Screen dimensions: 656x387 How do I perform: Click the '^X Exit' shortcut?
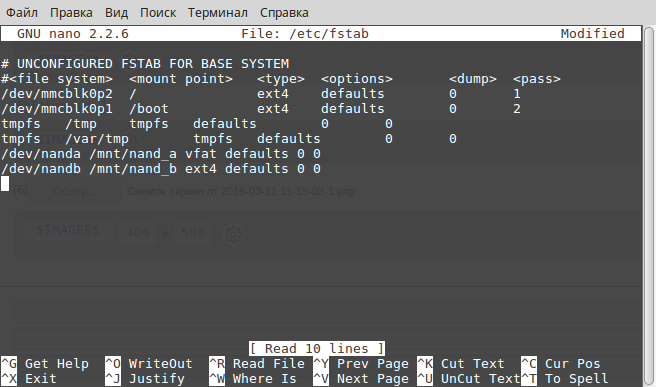pyautogui.click(x=29, y=379)
